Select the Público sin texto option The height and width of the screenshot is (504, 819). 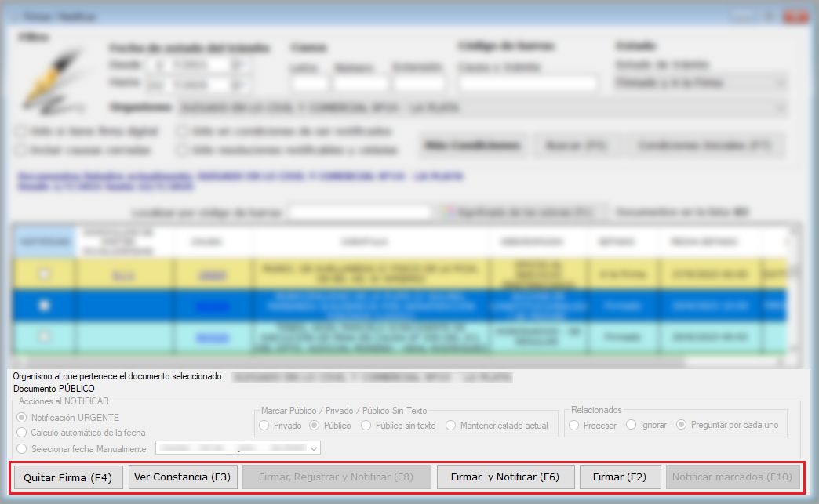pos(366,426)
